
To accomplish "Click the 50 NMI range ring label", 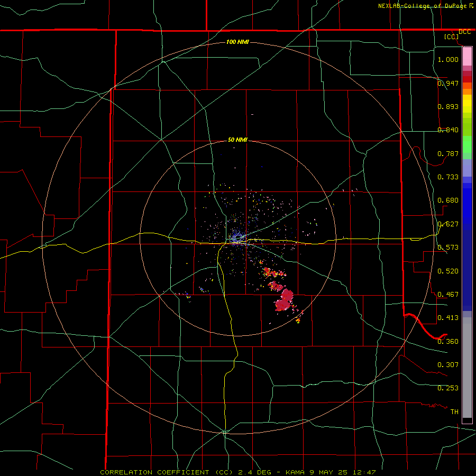I will (x=237, y=140).
